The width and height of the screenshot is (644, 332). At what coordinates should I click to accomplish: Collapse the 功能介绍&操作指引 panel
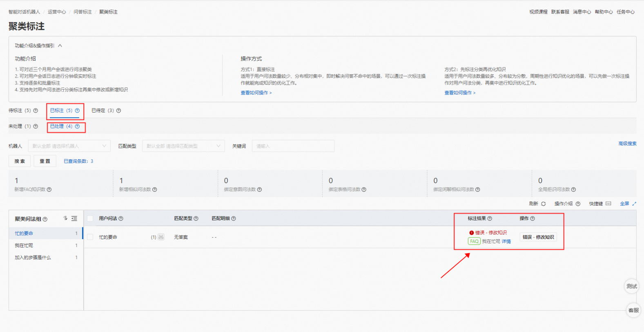tap(60, 46)
